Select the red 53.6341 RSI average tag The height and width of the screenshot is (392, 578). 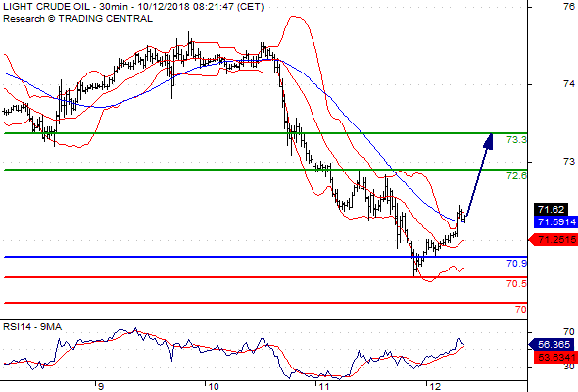point(555,358)
